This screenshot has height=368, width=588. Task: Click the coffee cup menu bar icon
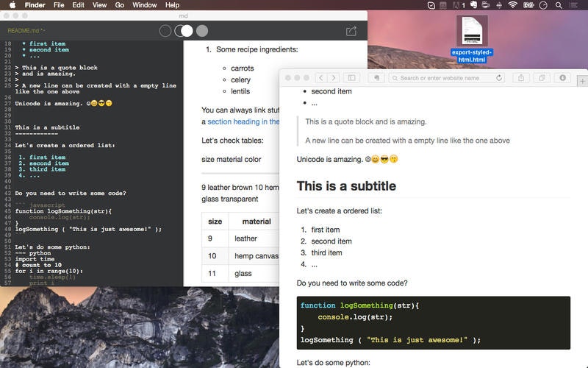pyautogui.click(x=486, y=5)
